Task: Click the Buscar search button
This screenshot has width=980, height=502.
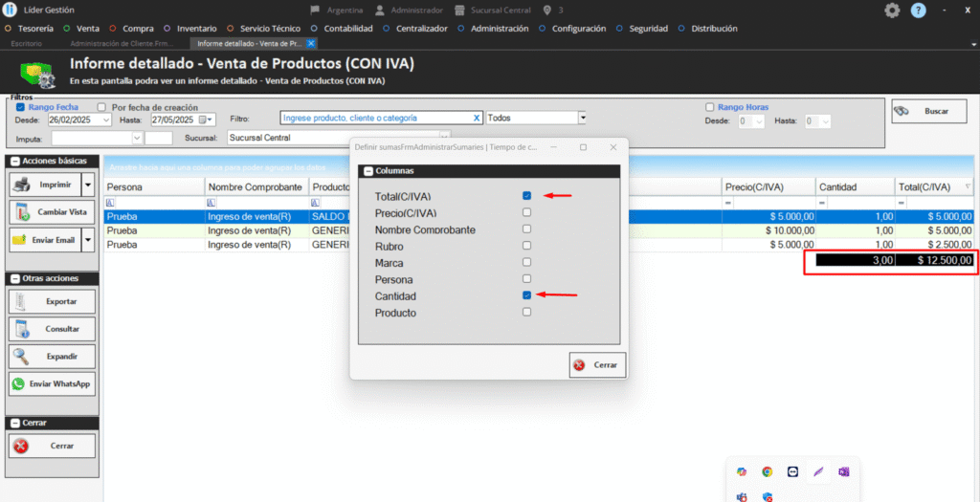Action: 924,111
